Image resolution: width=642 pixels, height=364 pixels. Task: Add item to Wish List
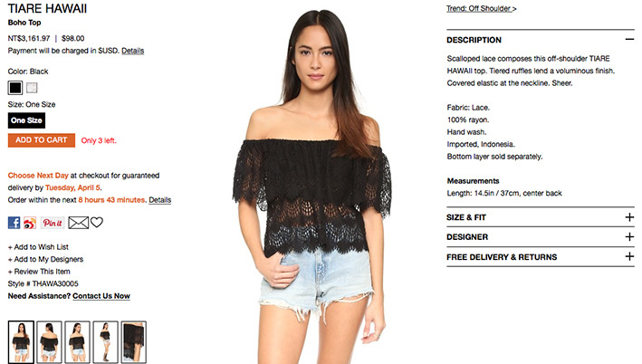pos(38,247)
